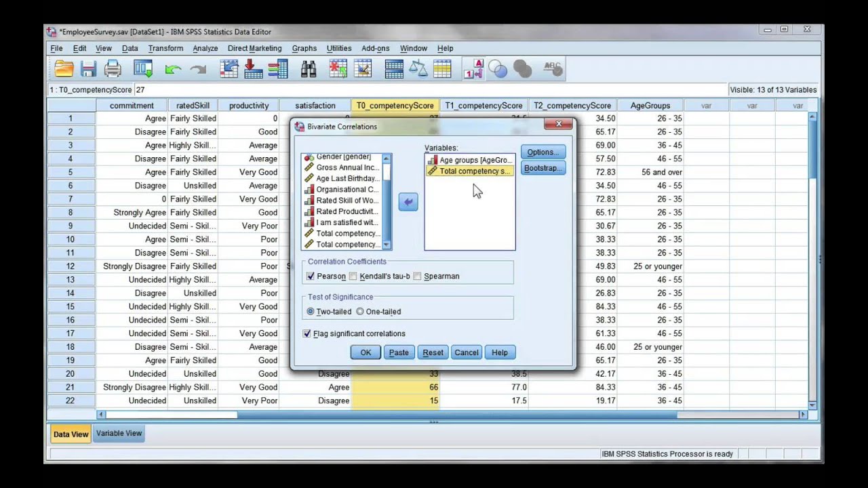The image size is (868, 488).
Task: Open a data document from the toolbar
Action: (64, 68)
